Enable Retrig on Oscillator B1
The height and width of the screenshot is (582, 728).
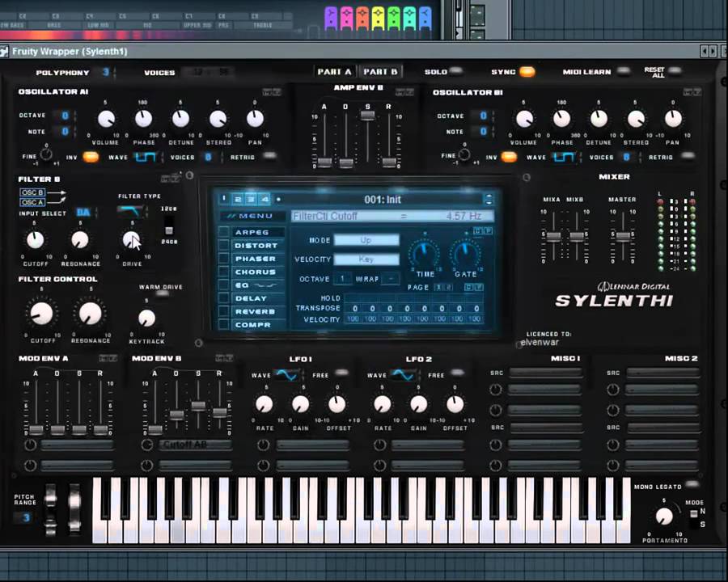click(x=688, y=156)
